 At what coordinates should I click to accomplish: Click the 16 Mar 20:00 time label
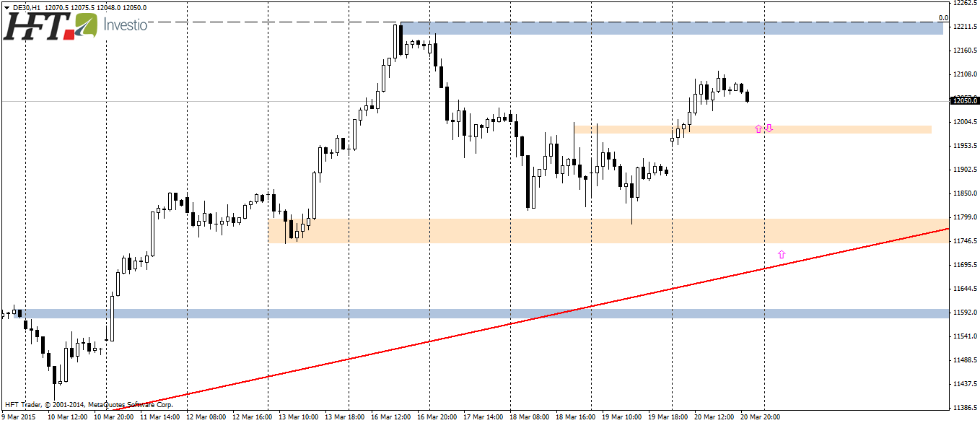tap(437, 417)
